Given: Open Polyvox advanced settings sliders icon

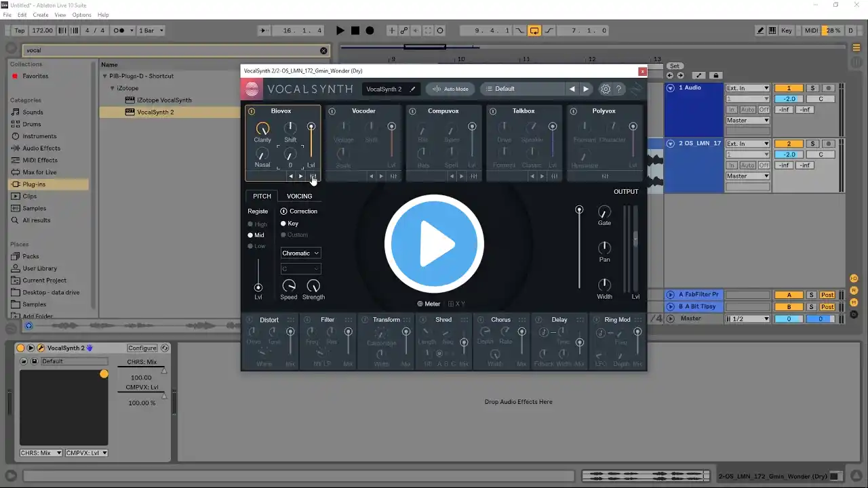Looking at the screenshot, I should pos(605,176).
